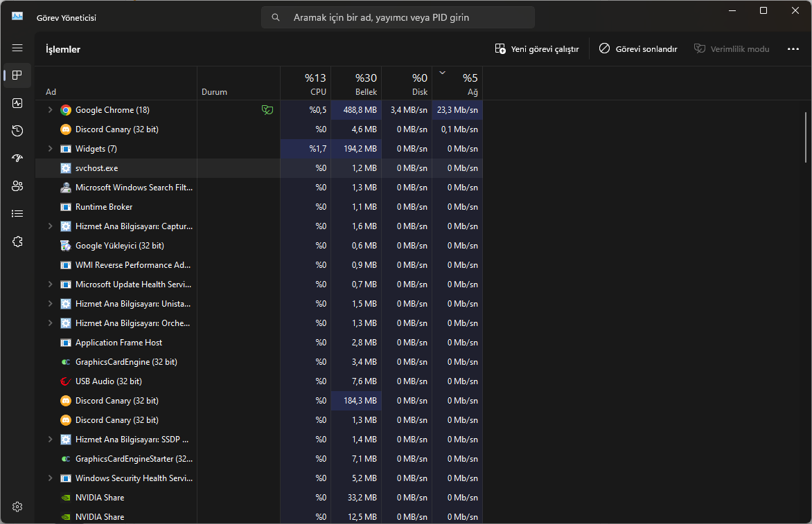
Task: Click the Google Chrome process icon
Action: click(66, 110)
